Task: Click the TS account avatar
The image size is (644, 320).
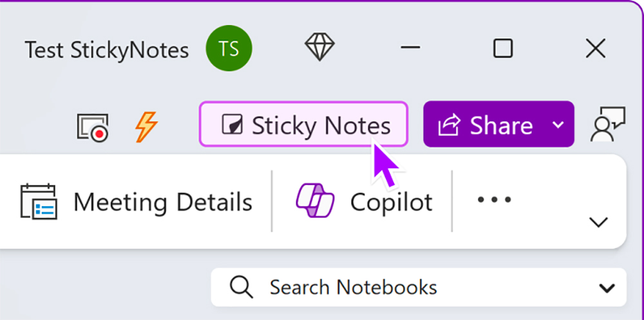Action: 229,49
